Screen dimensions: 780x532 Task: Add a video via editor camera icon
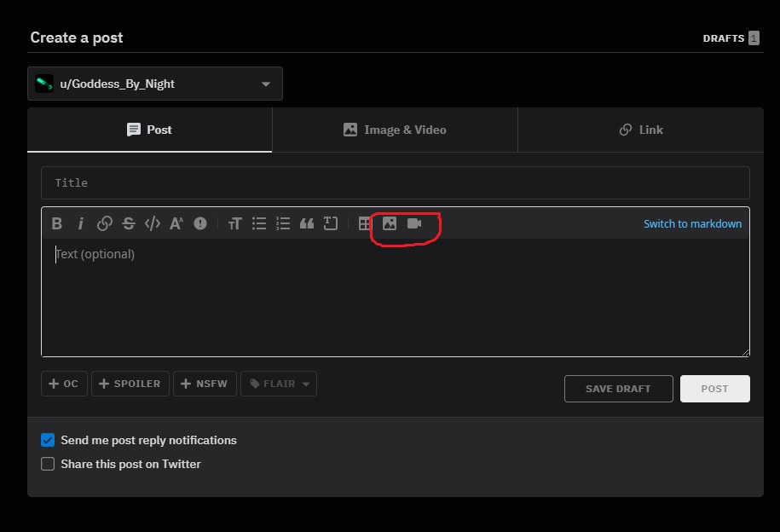coord(414,223)
